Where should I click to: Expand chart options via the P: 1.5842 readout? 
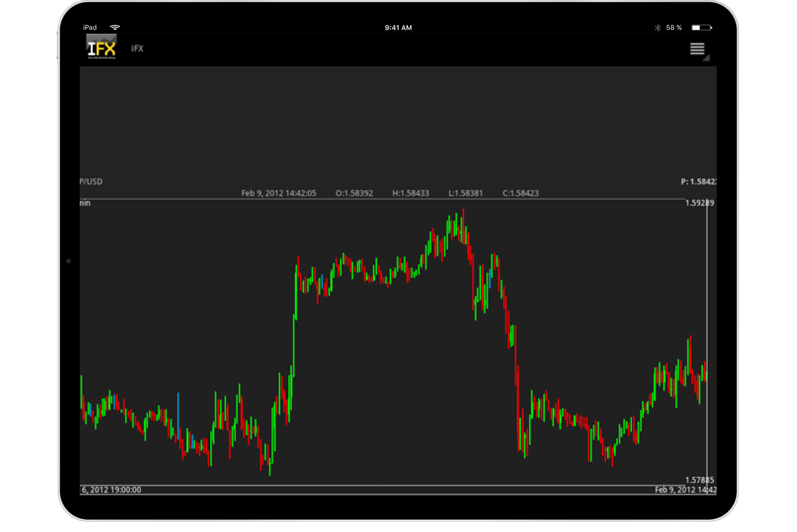coord(699,181)
